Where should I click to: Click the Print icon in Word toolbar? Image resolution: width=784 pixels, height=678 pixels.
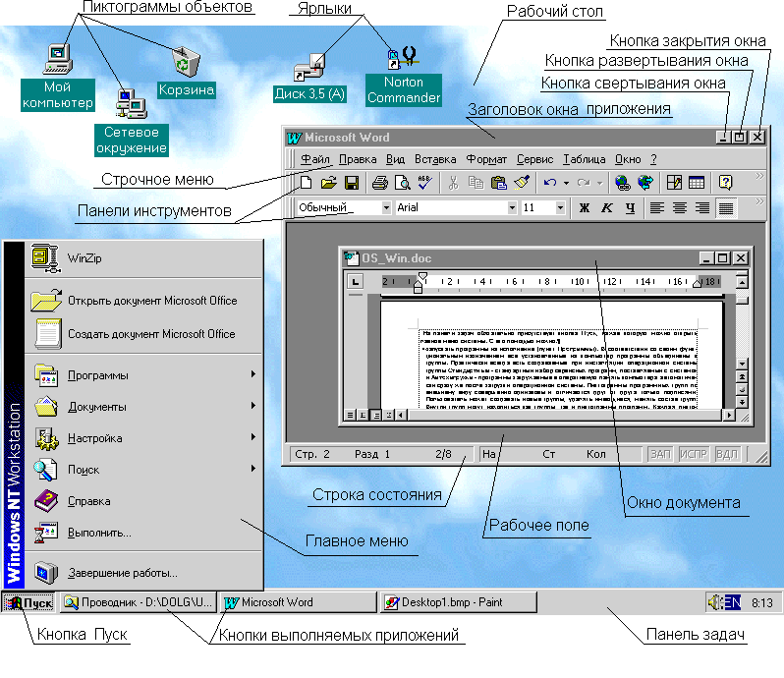[x=380, y=183]
